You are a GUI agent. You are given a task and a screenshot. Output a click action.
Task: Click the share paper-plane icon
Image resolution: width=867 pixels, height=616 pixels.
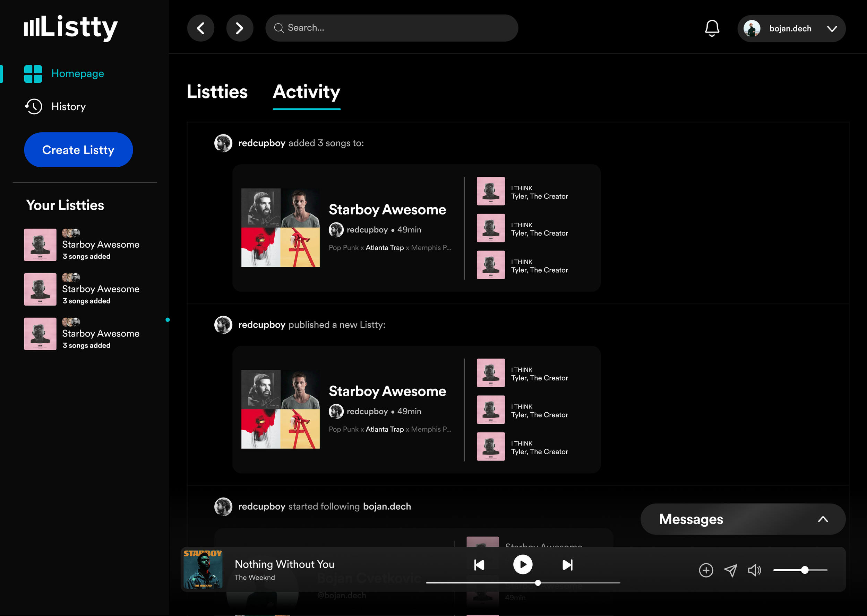click(x=730, y=570)
